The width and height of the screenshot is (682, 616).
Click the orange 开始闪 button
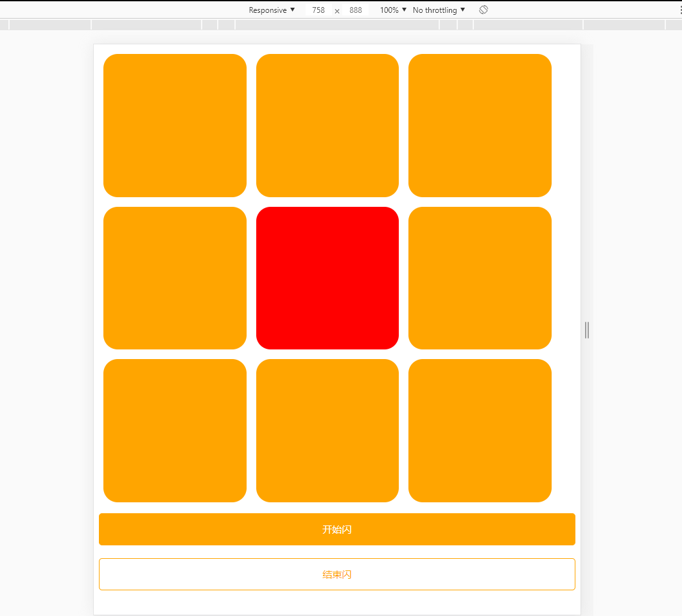point(337,529)
